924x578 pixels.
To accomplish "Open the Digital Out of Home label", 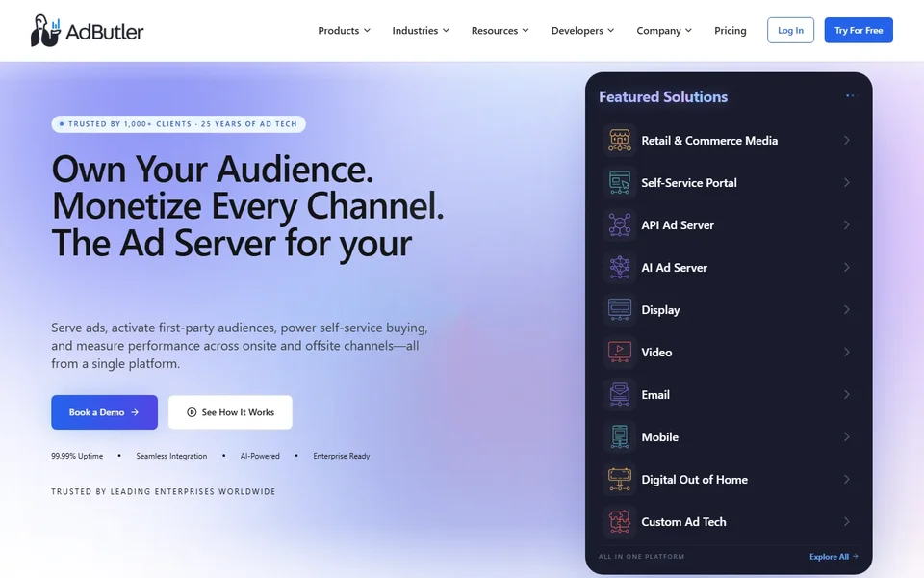I will pyautogui.click(x=694, y=480).
